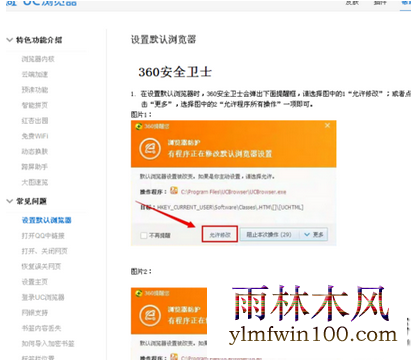Open the 云端加速 sidebar link

pyautogui.click(x=35, y=74)
